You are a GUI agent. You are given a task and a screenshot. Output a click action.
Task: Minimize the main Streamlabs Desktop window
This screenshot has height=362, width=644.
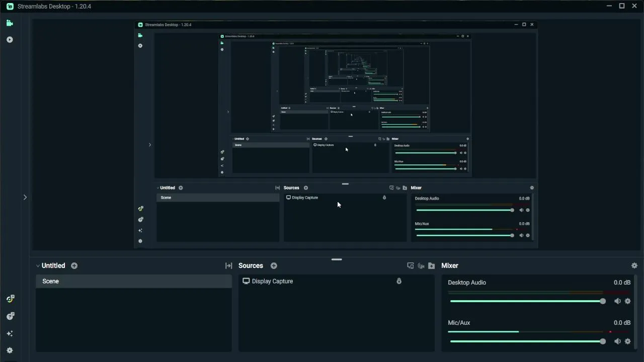click(609, 6)
